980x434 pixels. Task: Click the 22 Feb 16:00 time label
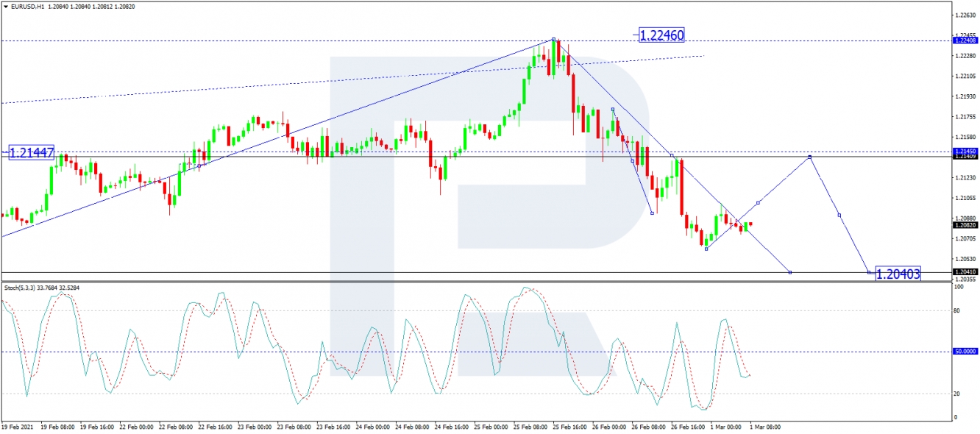(214, 426)
